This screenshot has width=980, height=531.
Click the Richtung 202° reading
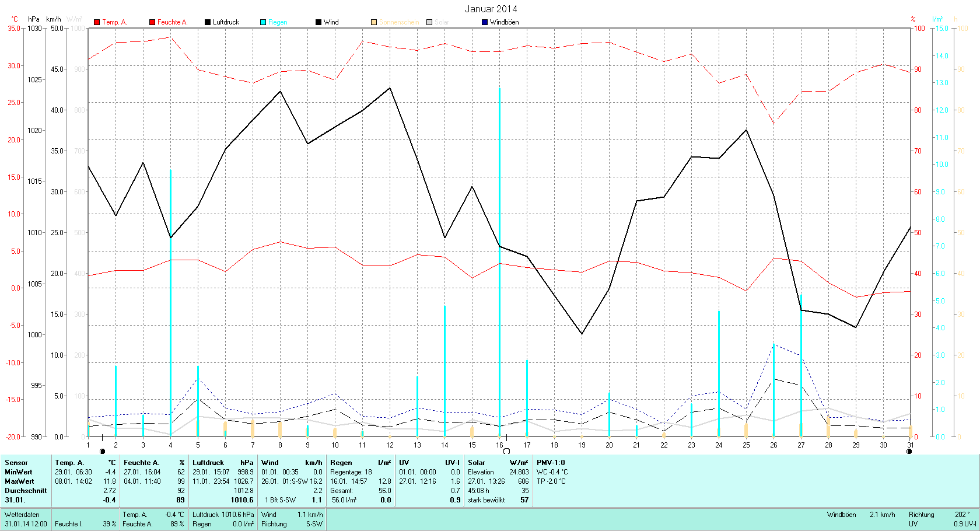[939, 515]
